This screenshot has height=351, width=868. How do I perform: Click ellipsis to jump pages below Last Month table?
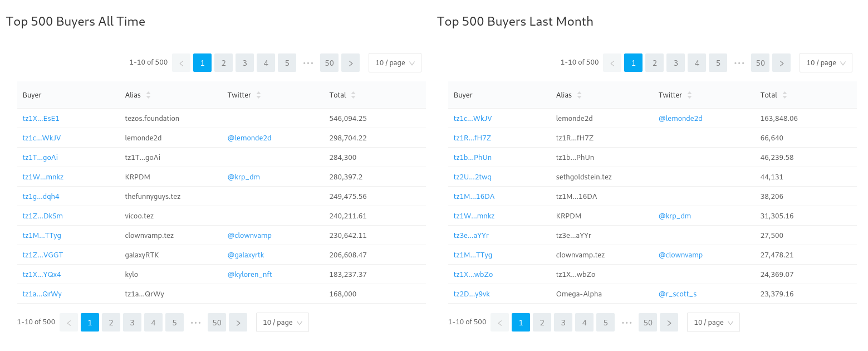tap(626, 323)
